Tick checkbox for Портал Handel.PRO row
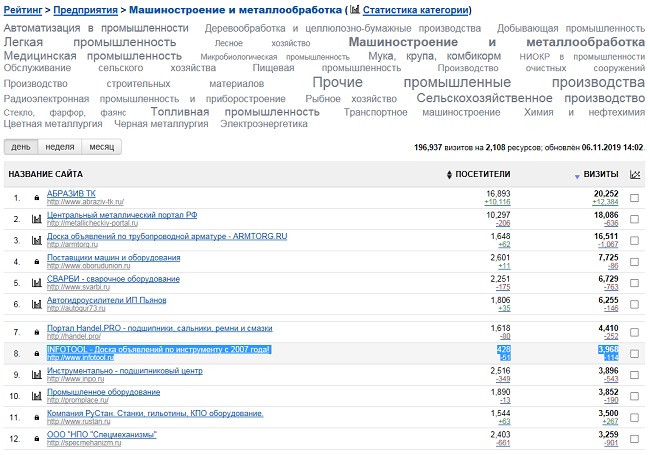Screen dimensions: 650x455 pos(634,332)
